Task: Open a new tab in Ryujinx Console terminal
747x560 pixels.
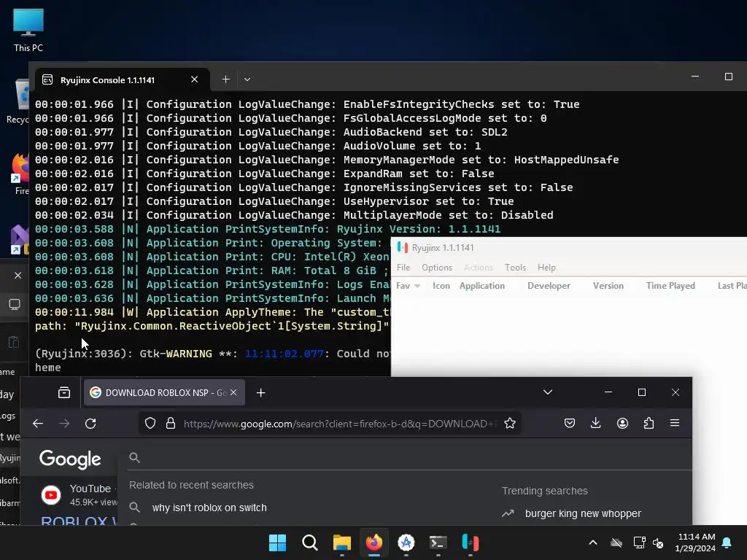Action: [x=225, y=79]
